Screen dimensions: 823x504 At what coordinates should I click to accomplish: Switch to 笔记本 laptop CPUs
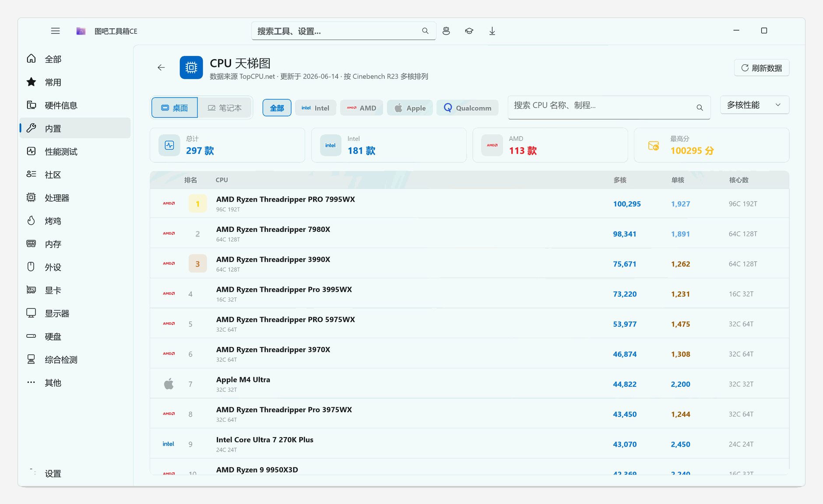225,108
